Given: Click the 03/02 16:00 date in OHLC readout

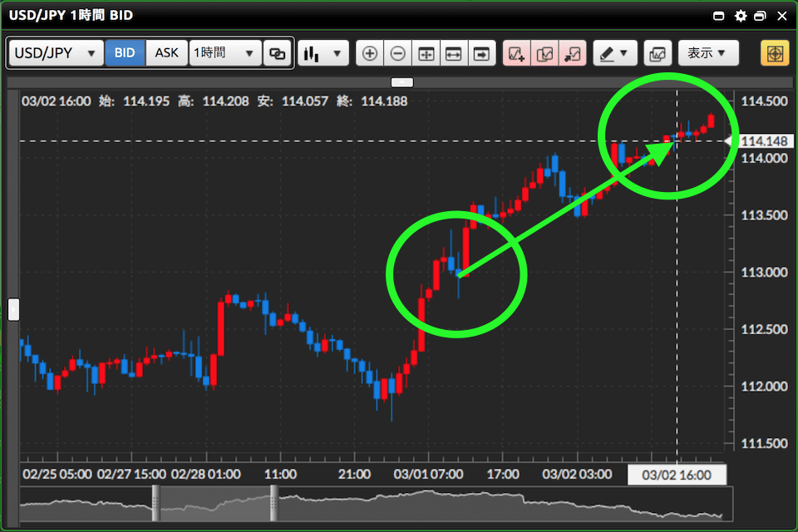Looking at the screenshot, I should [x=56, y=101].
